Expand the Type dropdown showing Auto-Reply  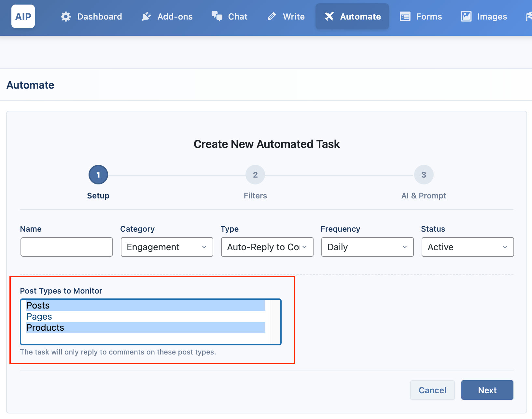point(267,247)
